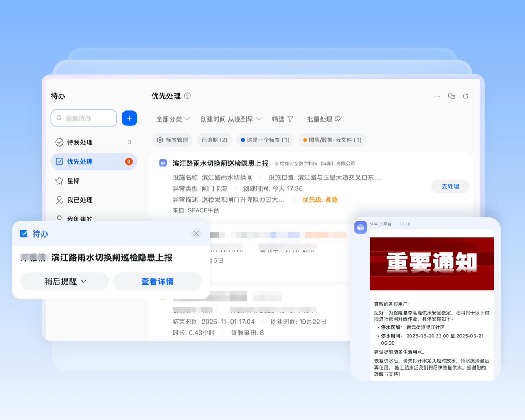The width and height of the screenshot is (525, 420).
Task: Click the blue checkbox icon beside 待办 popup title
Action: coord(24,234)
